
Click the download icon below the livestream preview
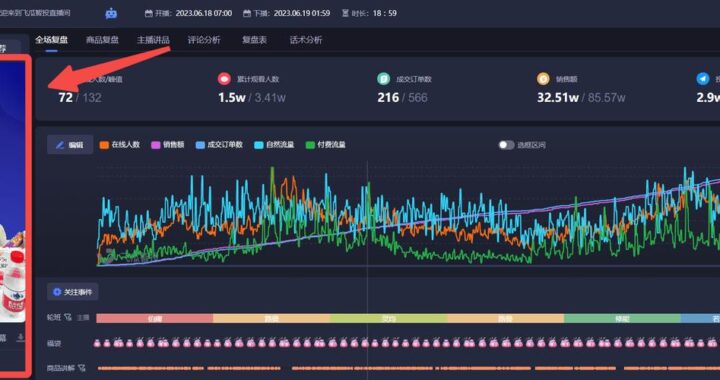20,338
